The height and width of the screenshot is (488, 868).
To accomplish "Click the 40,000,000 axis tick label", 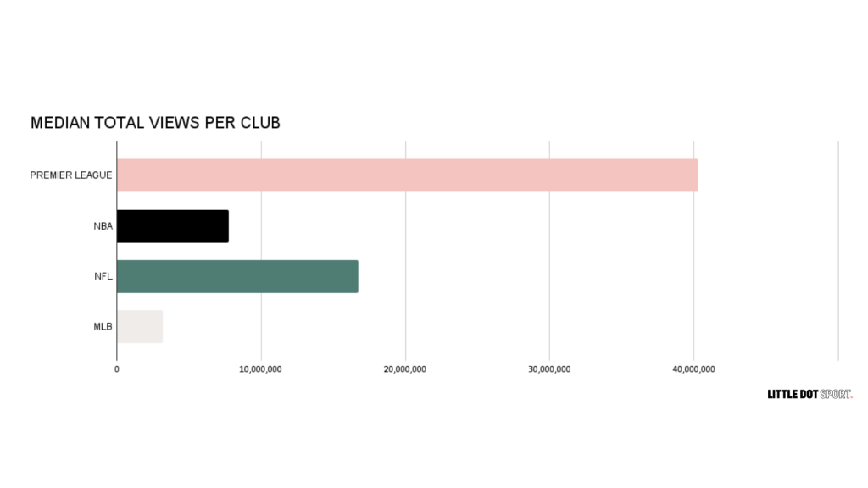I will (694, 369).
